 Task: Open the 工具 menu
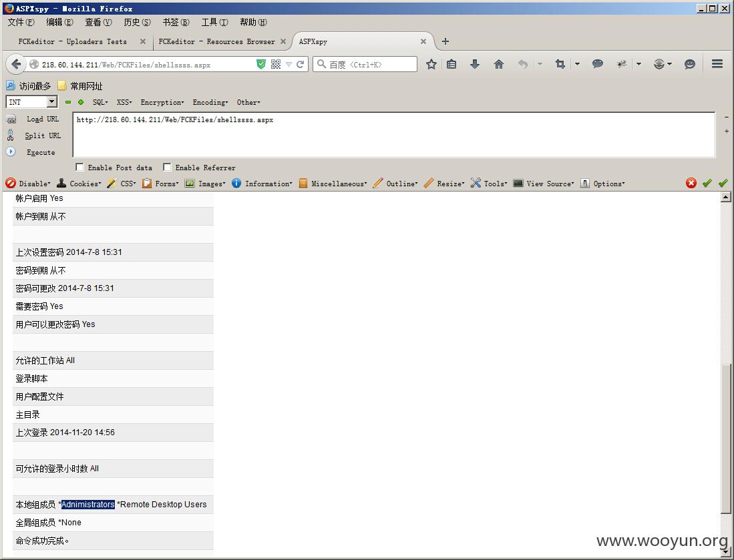(214, 22)
